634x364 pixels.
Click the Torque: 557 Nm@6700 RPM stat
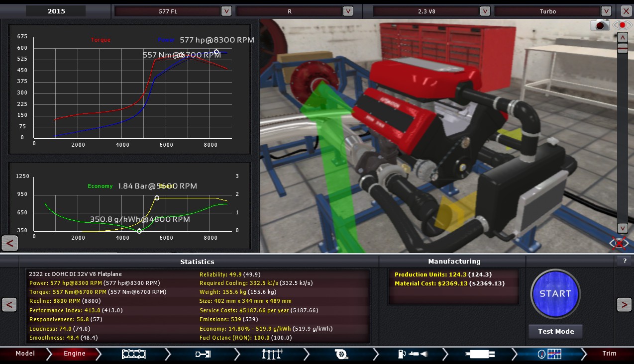click(98, 292)
